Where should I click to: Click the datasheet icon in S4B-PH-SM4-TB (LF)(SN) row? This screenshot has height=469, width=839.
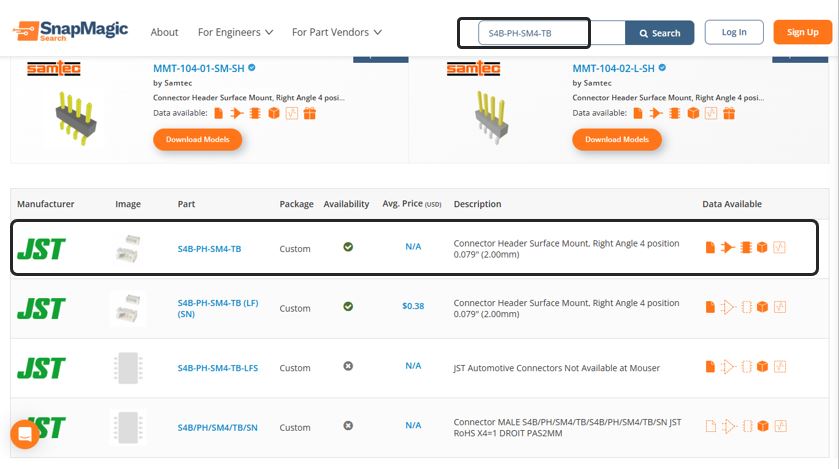tap(710, 307)
